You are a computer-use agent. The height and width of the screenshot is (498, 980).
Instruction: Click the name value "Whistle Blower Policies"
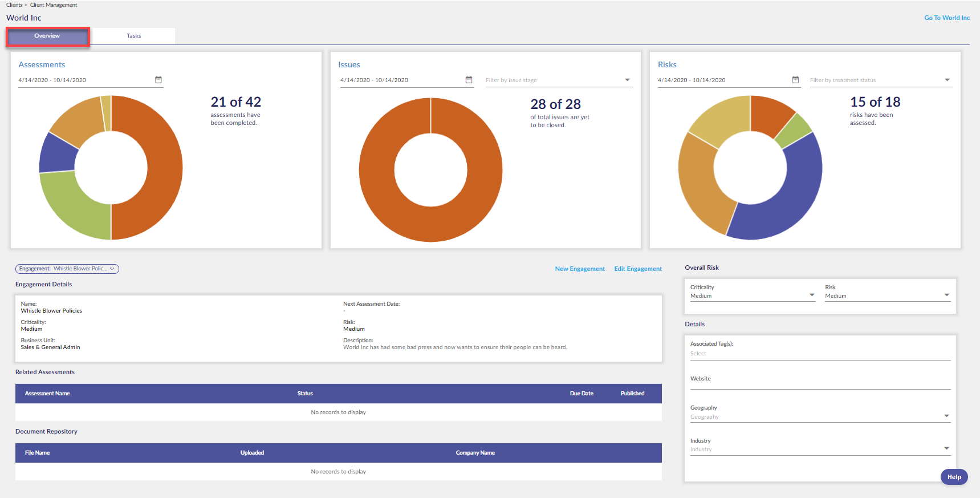click(x=52, y=311)
